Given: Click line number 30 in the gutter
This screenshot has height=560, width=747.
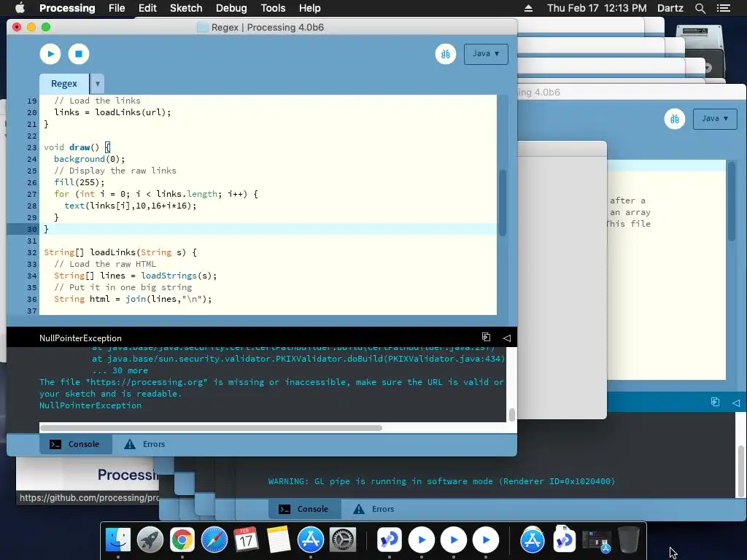Looking at the screenshot, I should [x=31, y=229].
